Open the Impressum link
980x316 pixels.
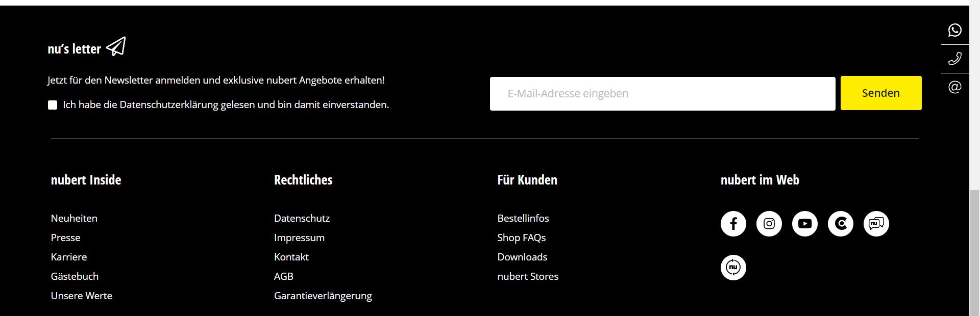299,238
